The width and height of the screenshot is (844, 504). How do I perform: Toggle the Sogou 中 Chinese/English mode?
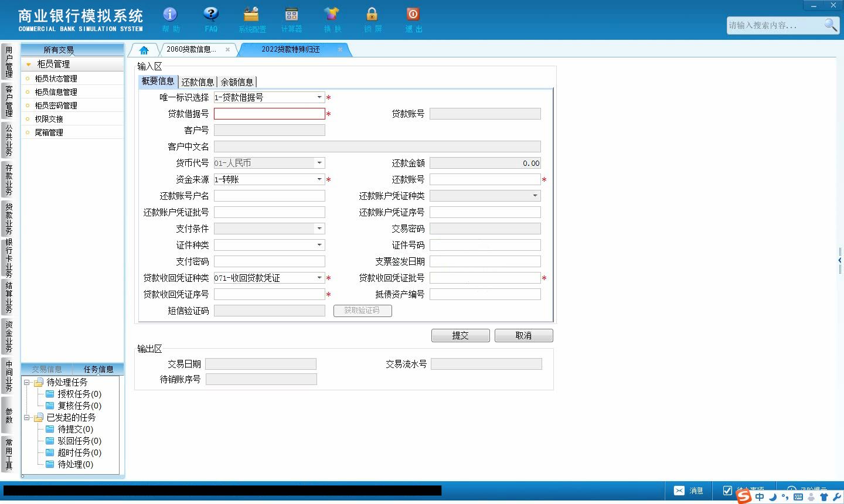coord(760,497)
